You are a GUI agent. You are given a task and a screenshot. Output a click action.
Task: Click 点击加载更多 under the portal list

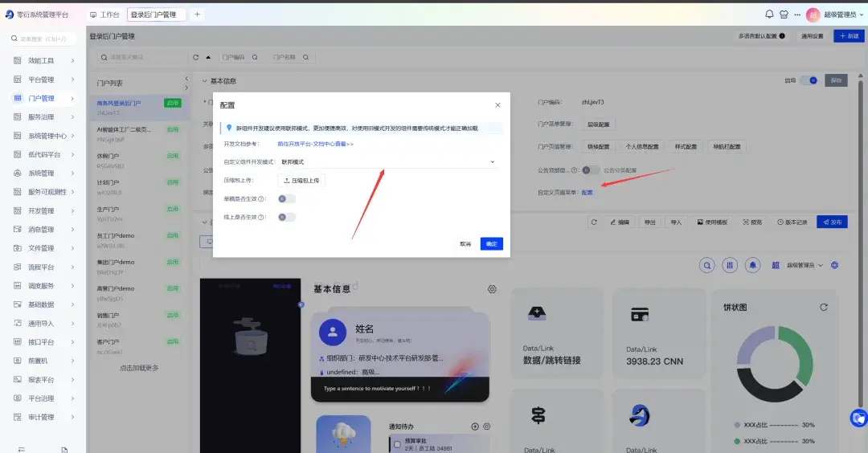139,368
